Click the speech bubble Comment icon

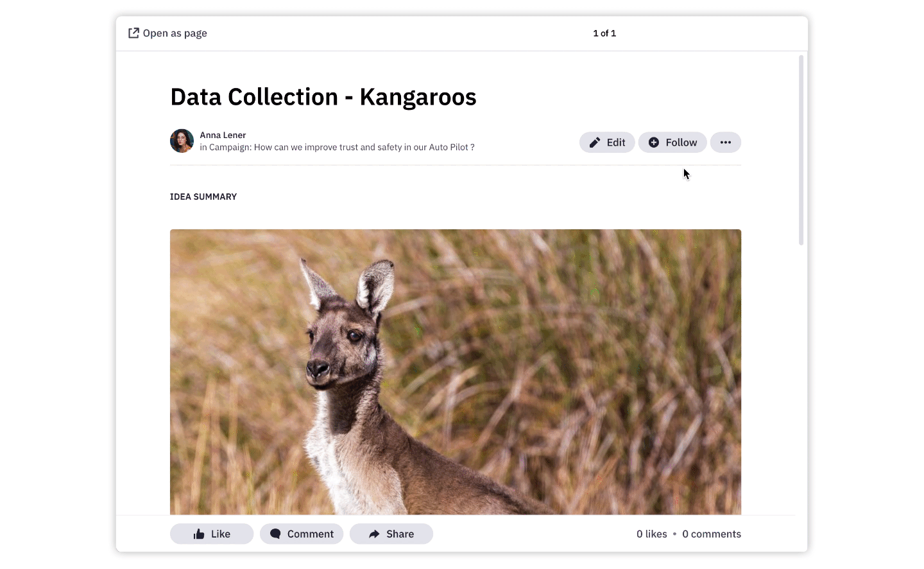[275, 534]
